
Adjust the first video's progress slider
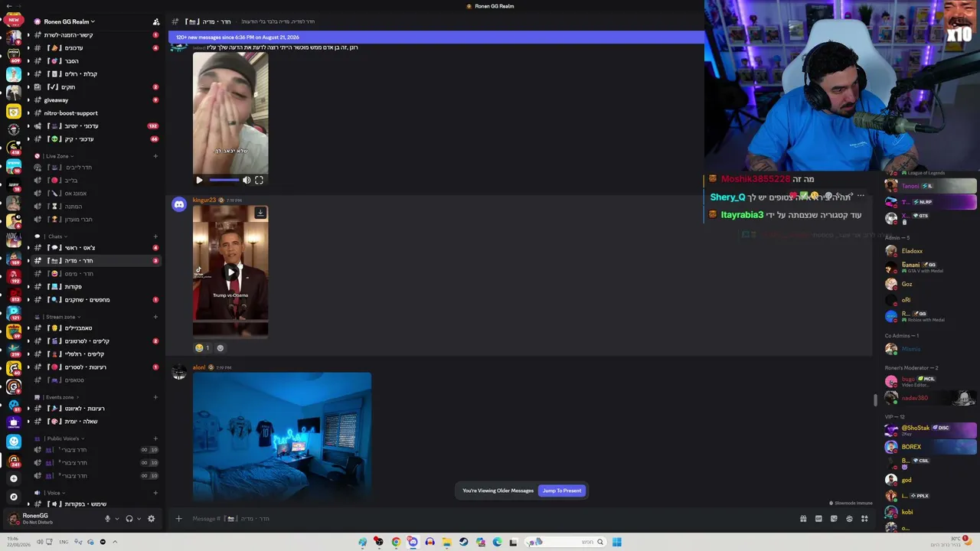coord(224,181)
